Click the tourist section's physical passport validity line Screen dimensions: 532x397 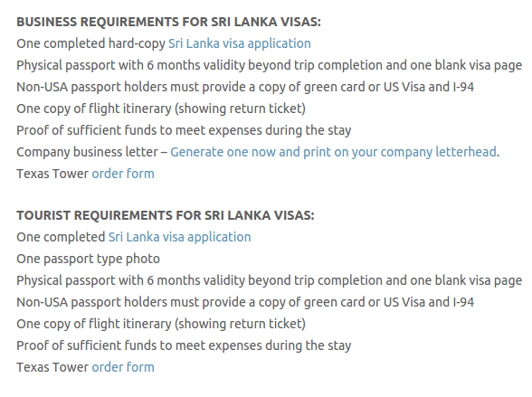tap(270, 280)
